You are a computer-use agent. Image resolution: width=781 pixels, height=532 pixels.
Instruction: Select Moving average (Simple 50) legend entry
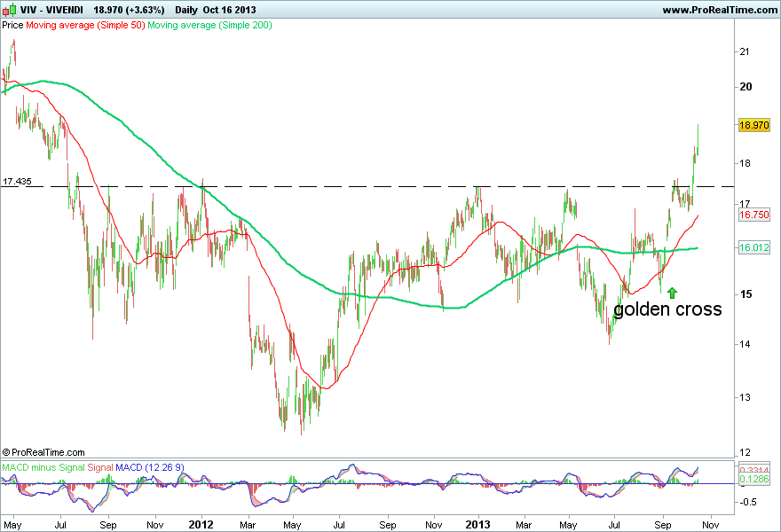[x=85, y=25]
